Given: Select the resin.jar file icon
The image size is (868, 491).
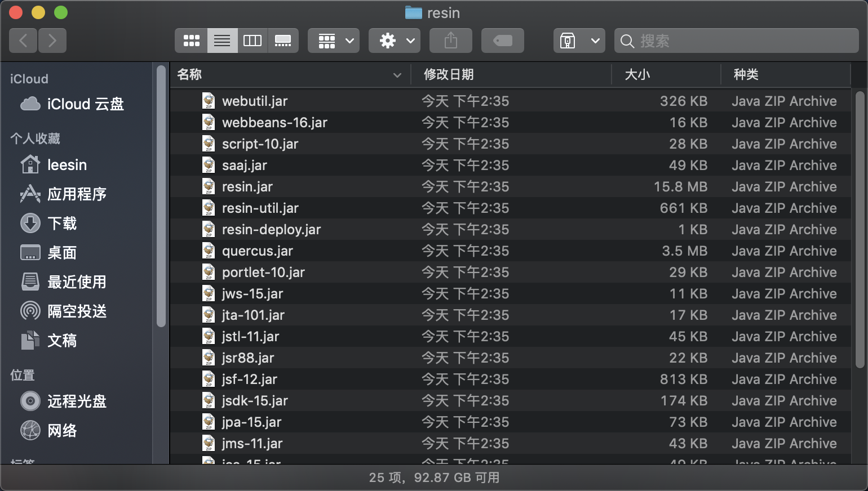Looking at the screenshot, I should (x=209, y=186).
